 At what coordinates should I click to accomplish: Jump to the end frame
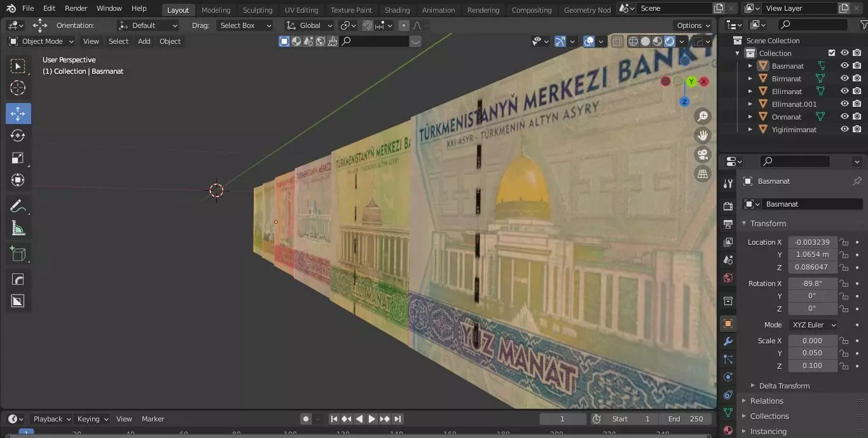tap(397, 419)
